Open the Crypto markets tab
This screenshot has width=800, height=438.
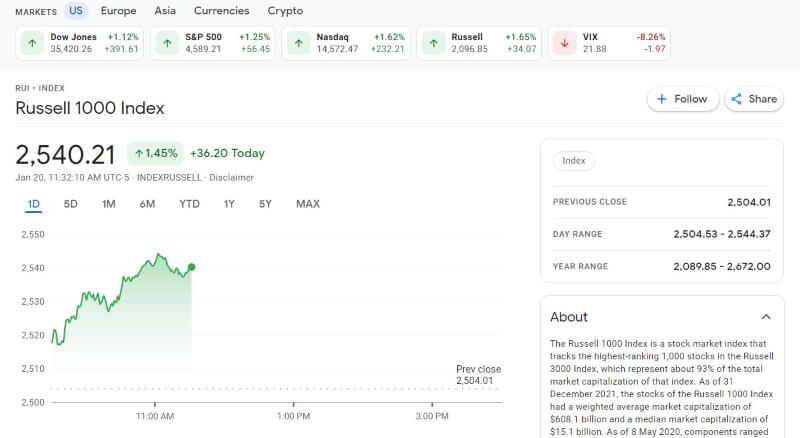pyautogui.click(x=285, y=11)
